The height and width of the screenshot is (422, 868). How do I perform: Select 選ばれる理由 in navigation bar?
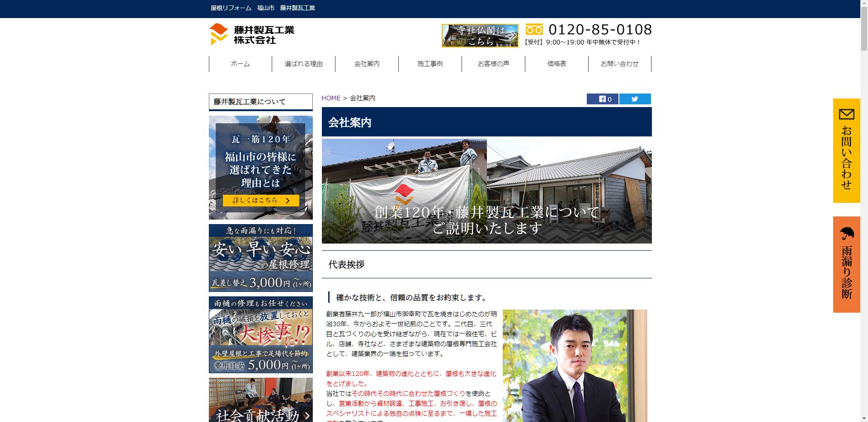tap(303, 64)
